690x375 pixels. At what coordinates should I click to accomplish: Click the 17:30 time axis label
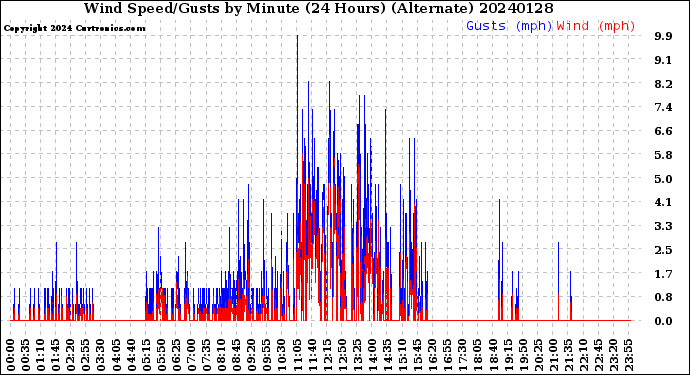(x=462, y=354)
